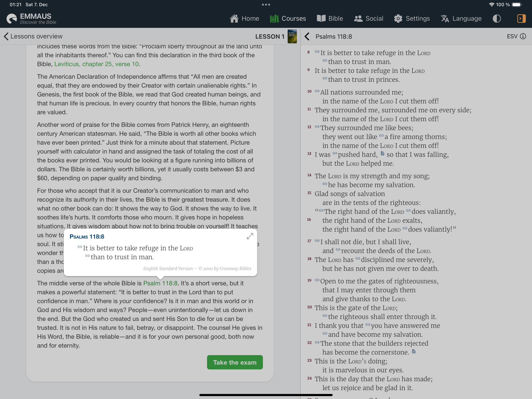
Task: Expand the Psalms 118:8 popup
Action: point(250,236)
